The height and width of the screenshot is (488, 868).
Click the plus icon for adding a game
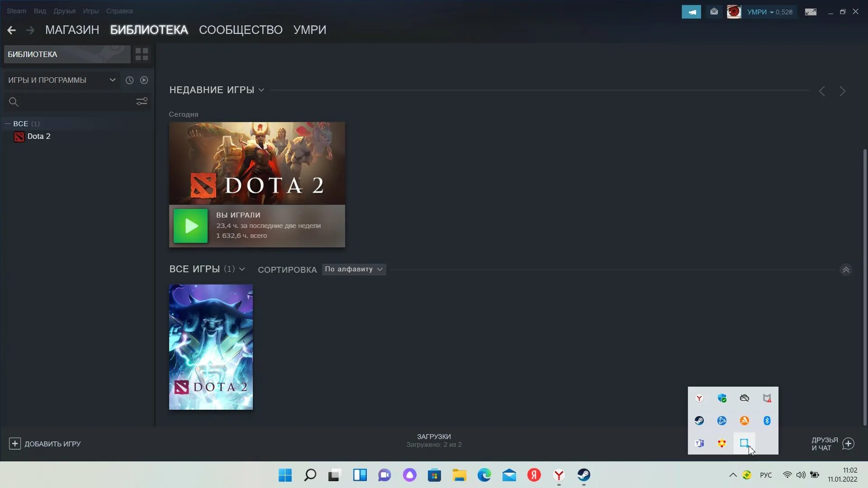coord(14,444)
